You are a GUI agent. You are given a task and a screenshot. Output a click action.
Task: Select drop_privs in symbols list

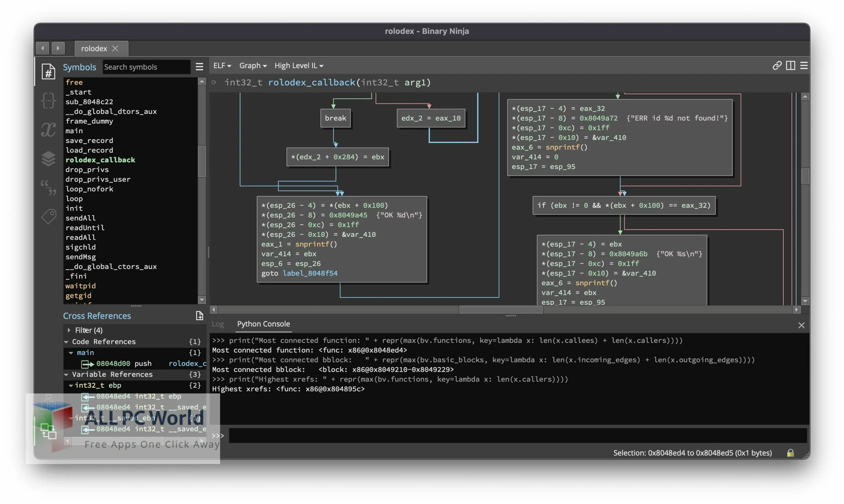click(87, 169)
